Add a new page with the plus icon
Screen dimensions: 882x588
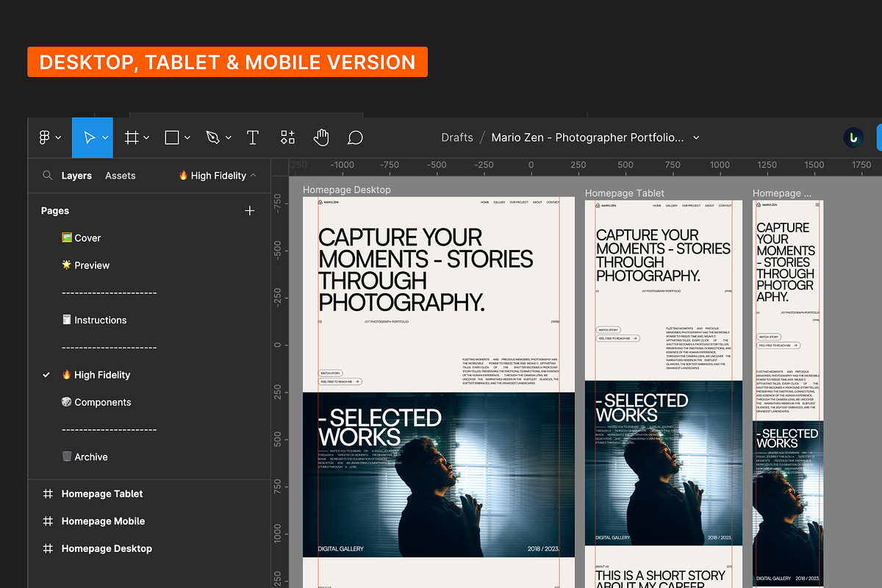tap(250, 211)
